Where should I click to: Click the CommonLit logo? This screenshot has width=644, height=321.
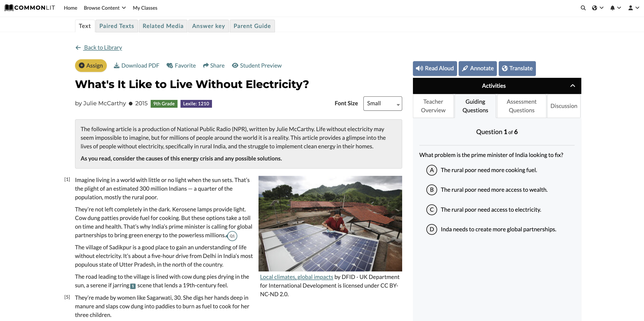[x=30, y=8]
